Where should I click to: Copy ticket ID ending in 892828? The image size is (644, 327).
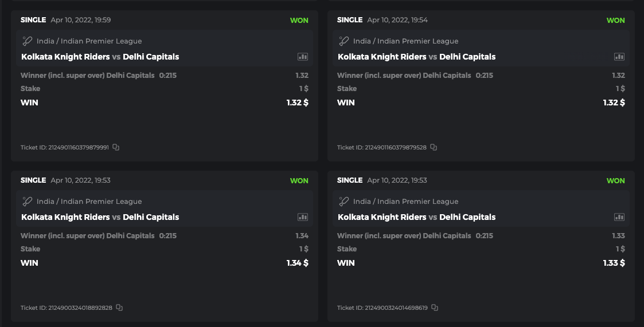(119, 308)
